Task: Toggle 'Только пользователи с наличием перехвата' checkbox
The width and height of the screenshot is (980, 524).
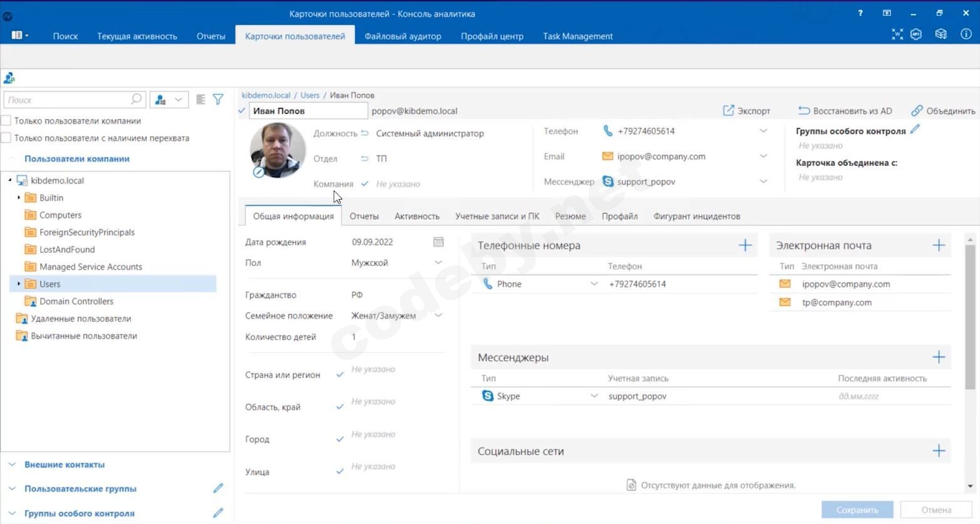Action: [7, 138]
